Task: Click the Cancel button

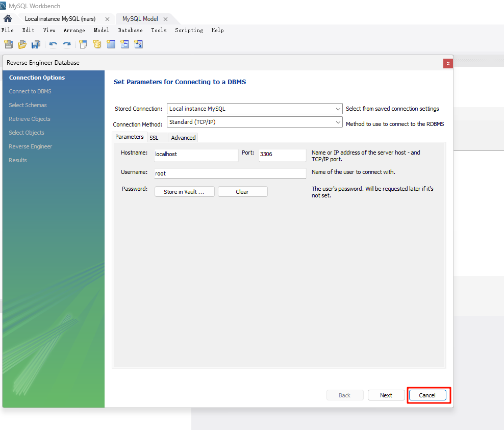Action: [427, 395]
